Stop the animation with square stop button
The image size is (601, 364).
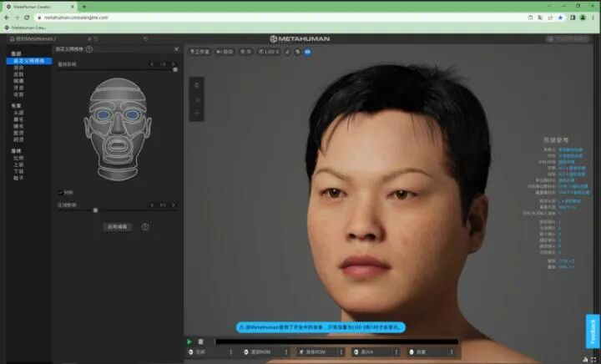tap(200, 341)
